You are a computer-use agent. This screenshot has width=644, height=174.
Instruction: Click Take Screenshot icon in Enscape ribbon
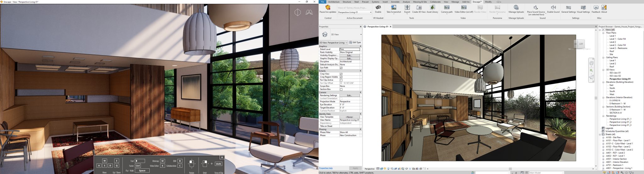pos(394,7)
